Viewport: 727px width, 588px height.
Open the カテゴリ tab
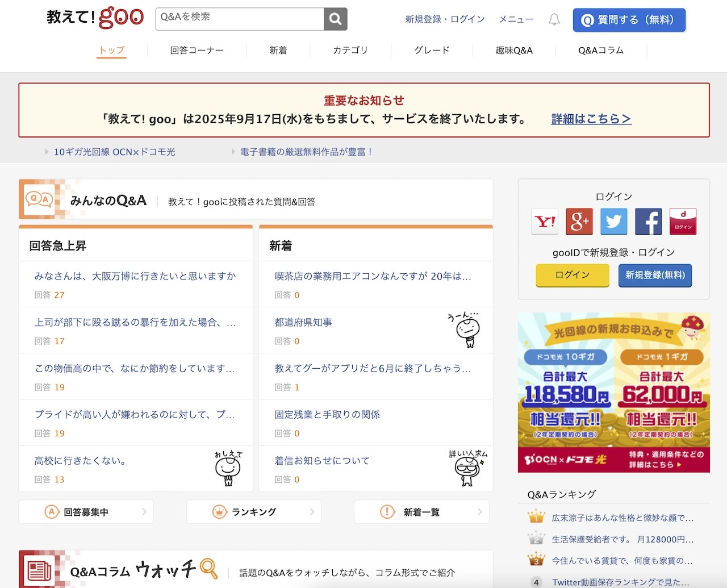(350, 50)
